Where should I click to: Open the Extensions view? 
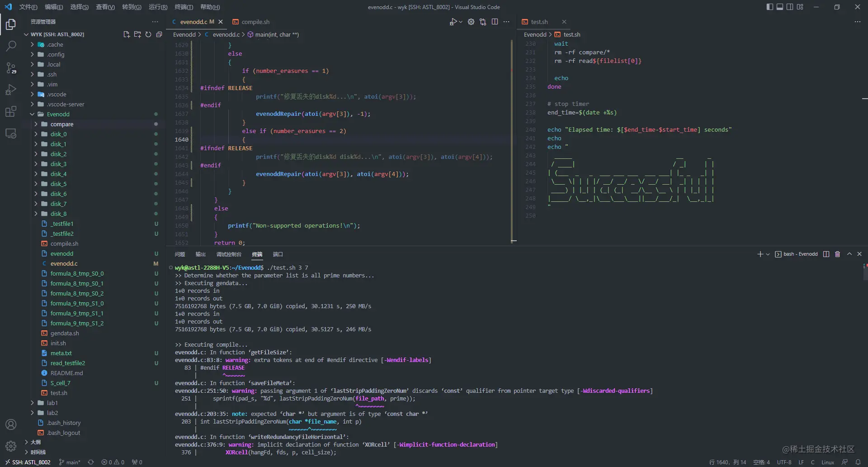pyautogui.click(x=11, y=111)
